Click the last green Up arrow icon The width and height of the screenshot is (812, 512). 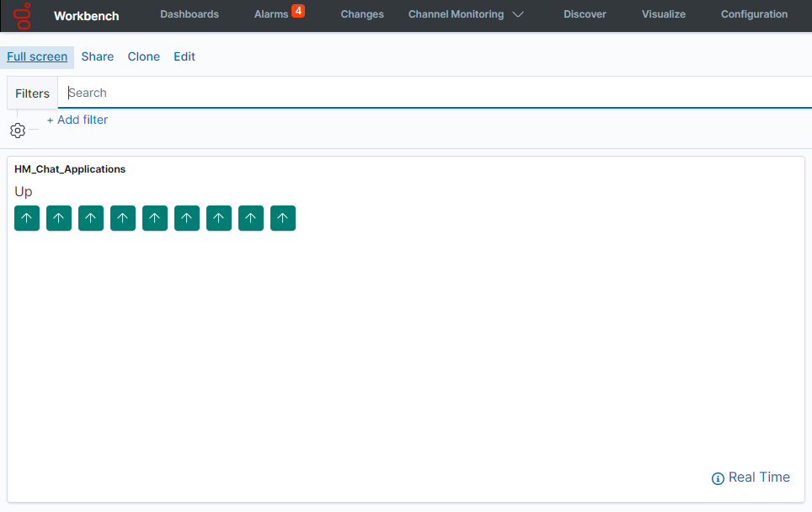(283, 218)
